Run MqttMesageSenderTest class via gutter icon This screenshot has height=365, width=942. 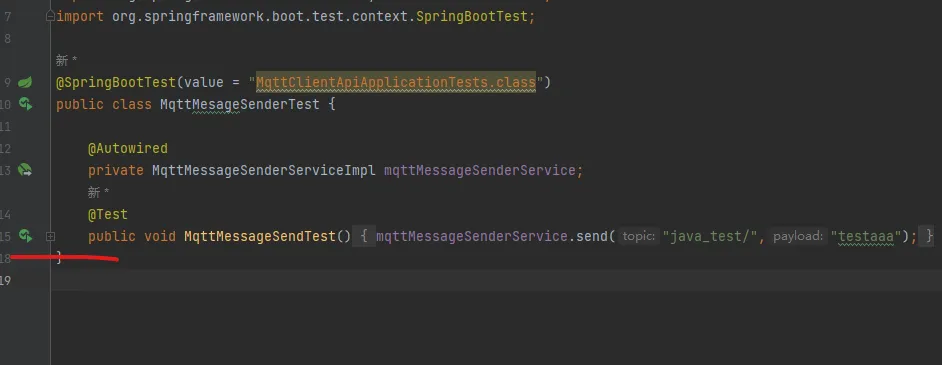tap(25, 104)
